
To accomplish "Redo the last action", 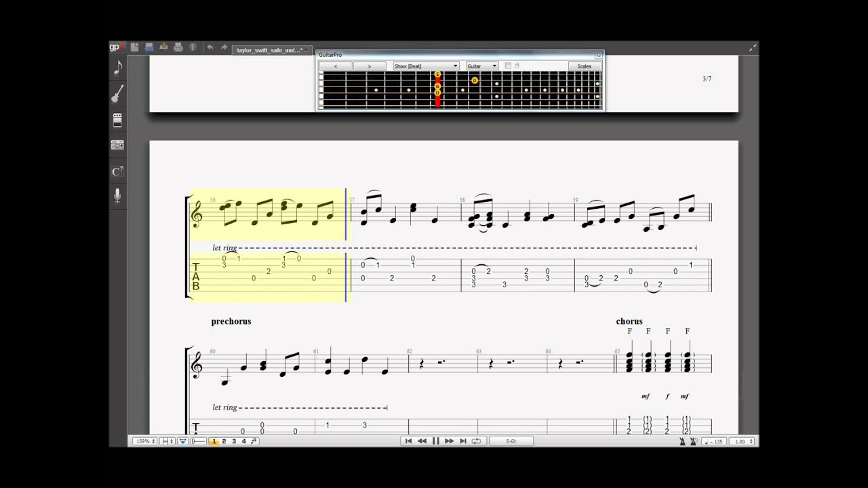I will tap(224, 47).
